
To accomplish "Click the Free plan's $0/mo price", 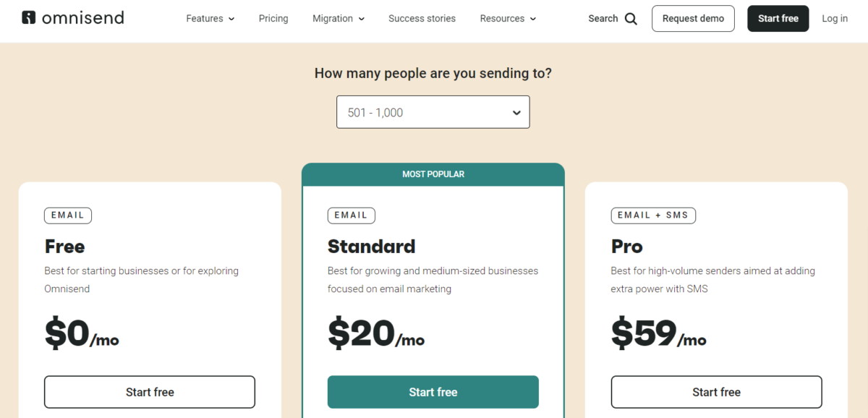I will pyautogui.click(x=82, y=334).
